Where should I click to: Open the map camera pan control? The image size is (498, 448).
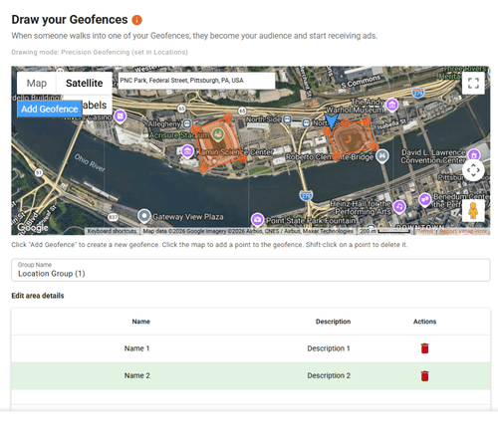tap(473, 170)
